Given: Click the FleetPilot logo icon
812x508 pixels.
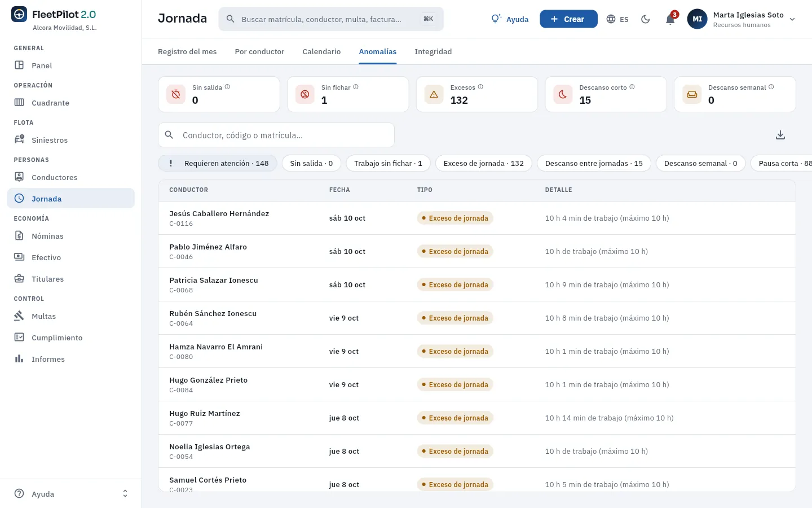Looking at the screenshot, I should [19, 15].
